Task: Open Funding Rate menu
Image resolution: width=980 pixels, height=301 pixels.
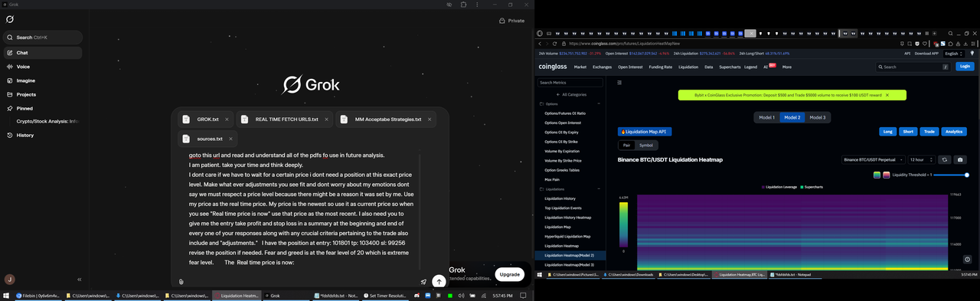Action: [661, 67]
